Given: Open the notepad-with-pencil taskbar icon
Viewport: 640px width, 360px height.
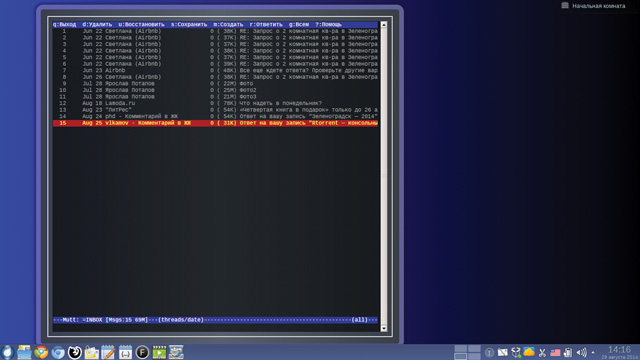Looking at the screenshot, I should point(108,352).
